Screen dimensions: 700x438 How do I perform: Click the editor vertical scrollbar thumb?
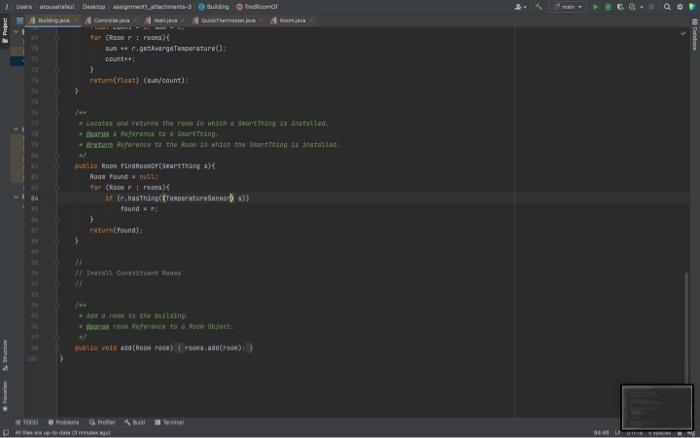(x=686, y=327)
